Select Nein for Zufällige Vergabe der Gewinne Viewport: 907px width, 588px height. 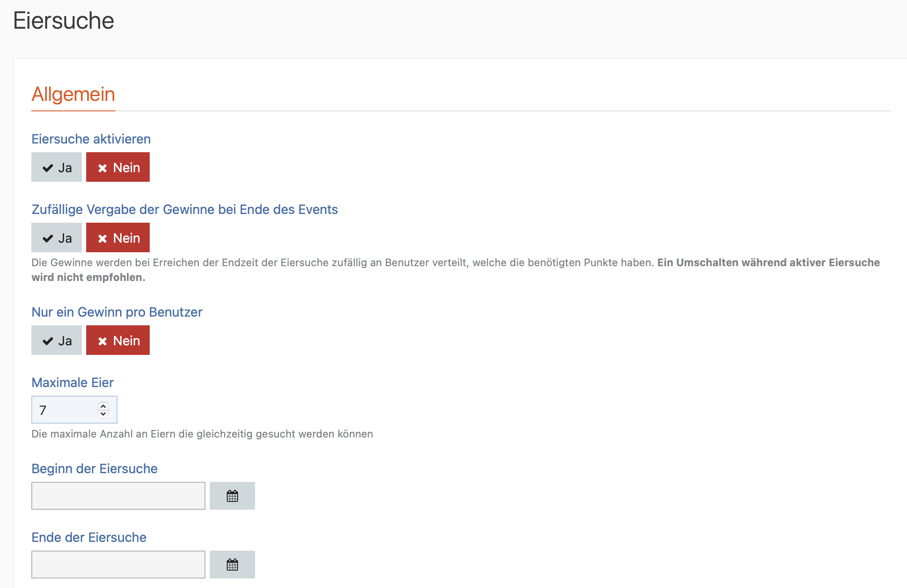(x=118, y=238)
